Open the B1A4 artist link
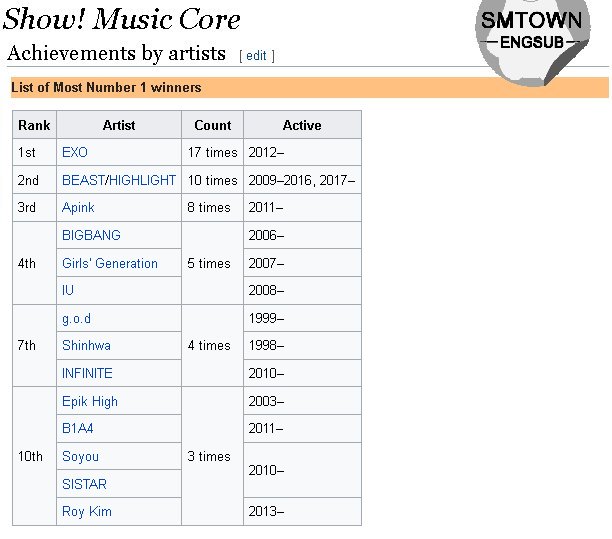 [x=78, y=429]
